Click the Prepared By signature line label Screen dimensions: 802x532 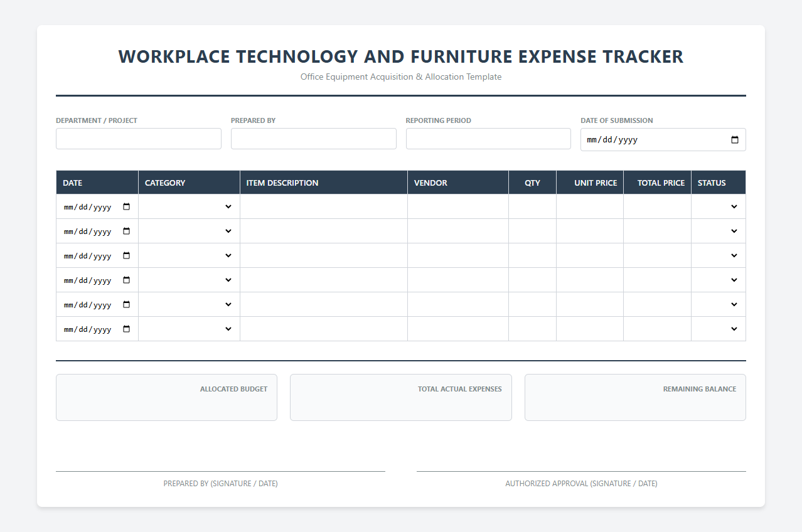click(x=220, y=484)
